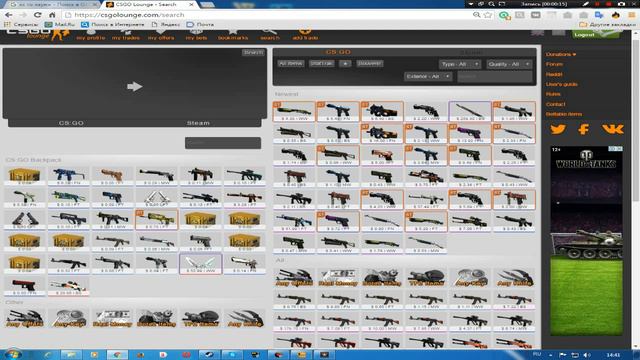Select Real Money tile in the Other section
This screenshot has width=640, height=360.
pyautogui.click(x=113, y=318)
